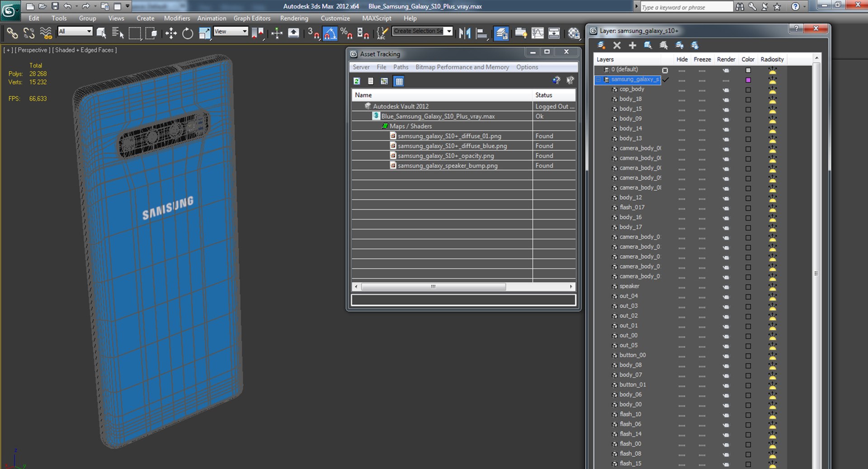Click the Align tool icon
868x469 pixels.
coord(482,33)
